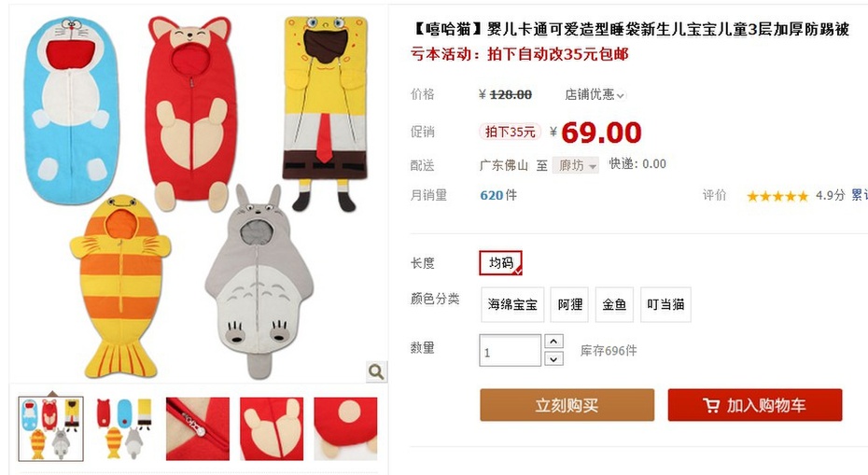This screenshot has width=868, height=475.
Task: Open the 廊坊 delivery location dropdown
Action: click(x=576, y=165)
